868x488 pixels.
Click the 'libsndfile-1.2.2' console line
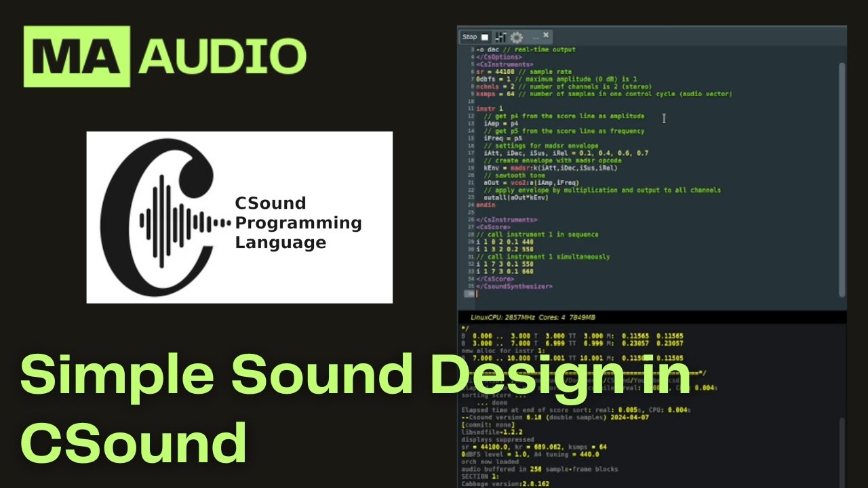coord(492,432)
